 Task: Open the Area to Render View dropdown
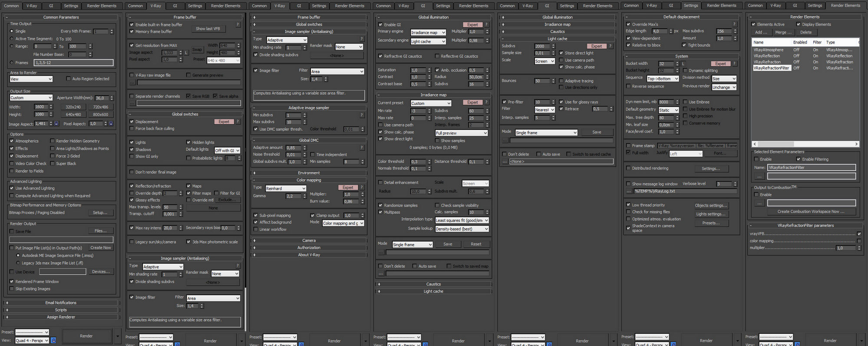pos(31,79)
